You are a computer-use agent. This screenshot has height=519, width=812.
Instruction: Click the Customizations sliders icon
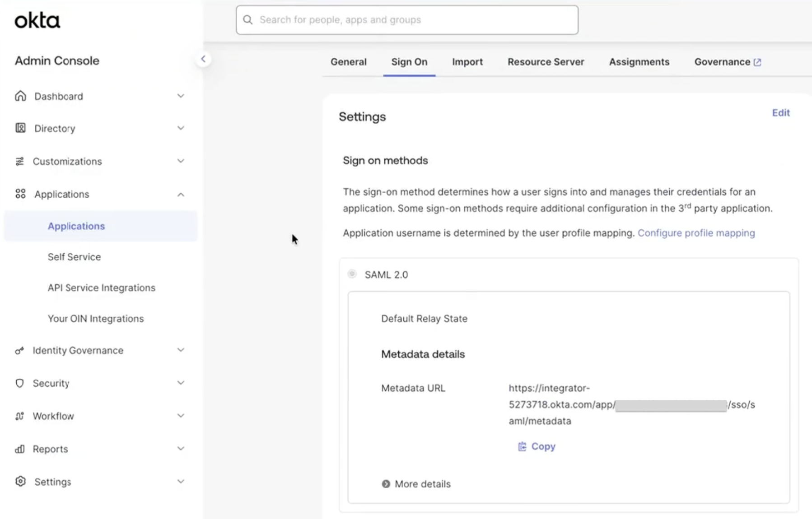[19, 161]
